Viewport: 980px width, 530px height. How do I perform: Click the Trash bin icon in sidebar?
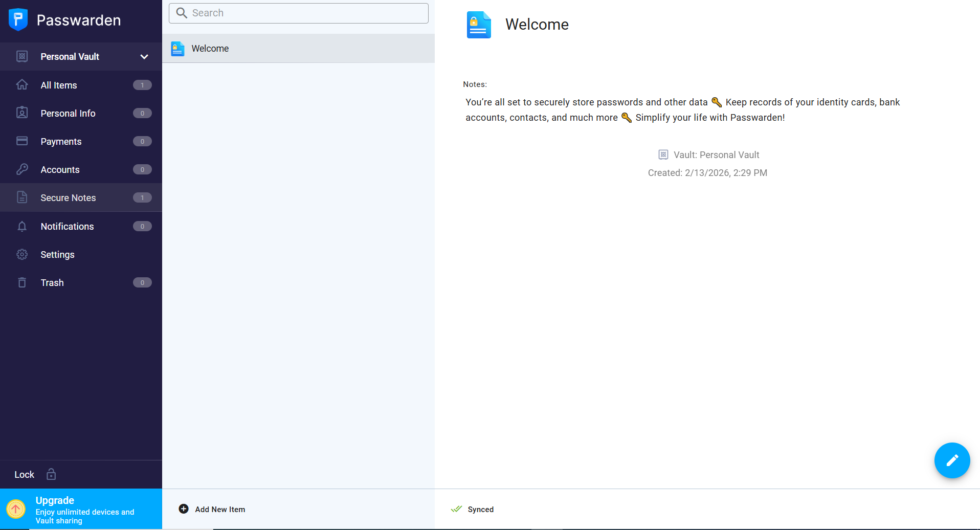(22, 282)
